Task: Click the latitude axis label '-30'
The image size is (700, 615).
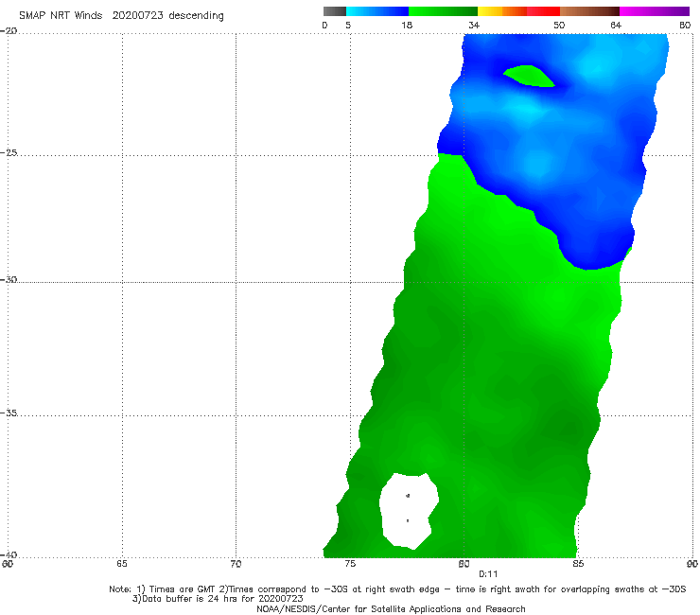Action: click(9, 279)
